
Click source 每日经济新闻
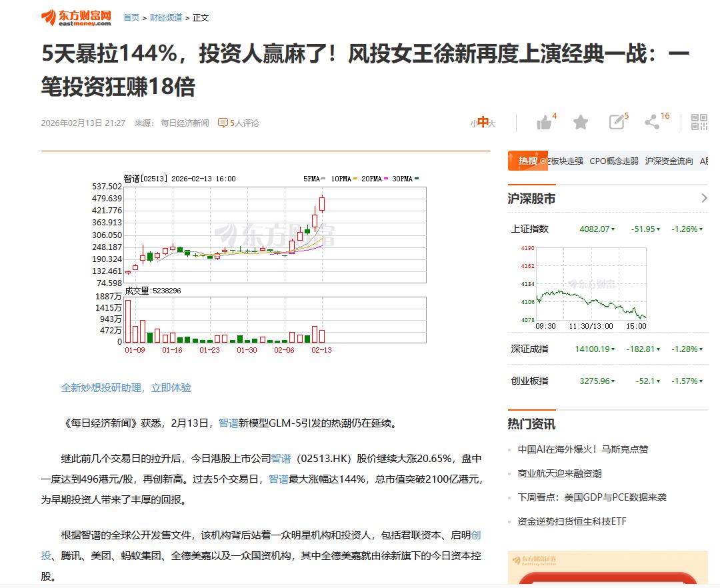pos(185,123)
